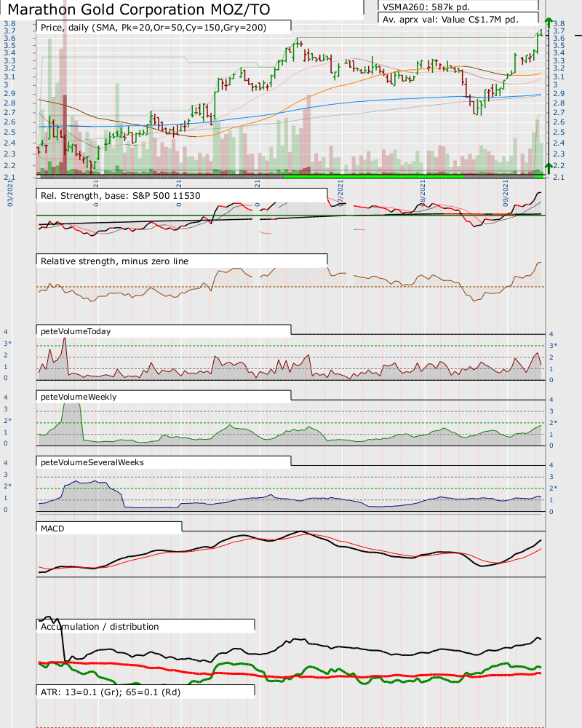The height and width of the screenshot is (728, 582).
Task: Click the peteVolumeToday panel label
Action: pos(76,331)
